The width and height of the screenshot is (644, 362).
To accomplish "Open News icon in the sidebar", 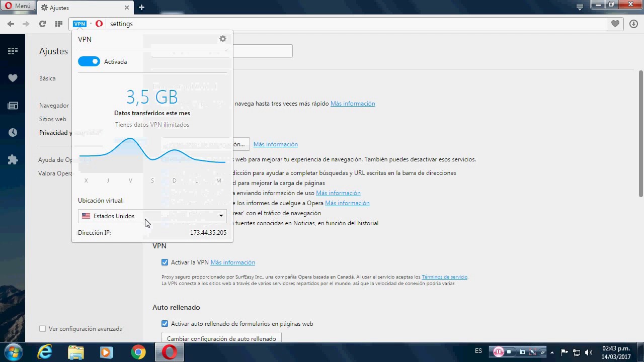I will [x=13, y=106].
